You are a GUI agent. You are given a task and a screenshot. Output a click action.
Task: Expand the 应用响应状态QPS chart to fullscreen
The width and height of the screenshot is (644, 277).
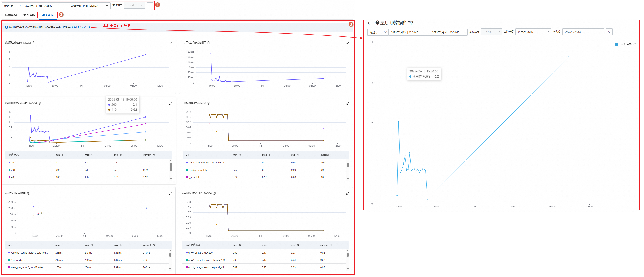click(170, 103)
